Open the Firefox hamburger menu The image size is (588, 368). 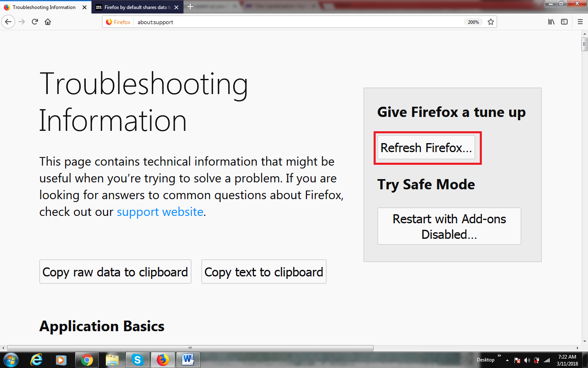(x=580, y=22)
